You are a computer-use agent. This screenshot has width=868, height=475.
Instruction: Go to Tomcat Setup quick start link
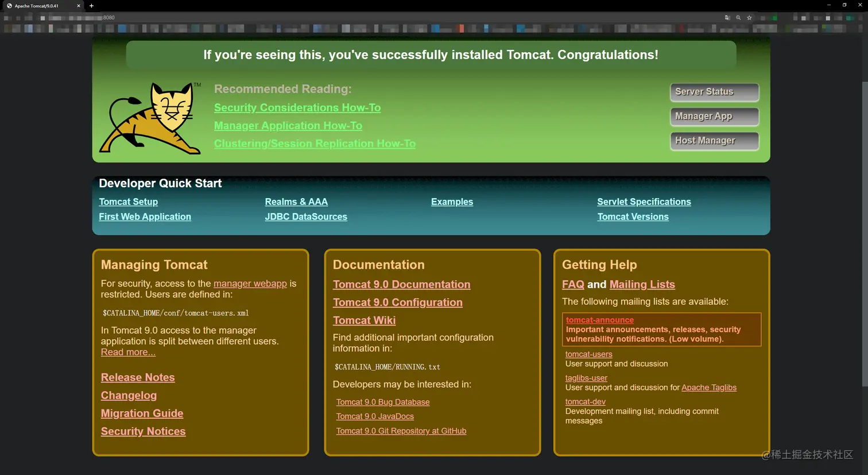point(128,202)
